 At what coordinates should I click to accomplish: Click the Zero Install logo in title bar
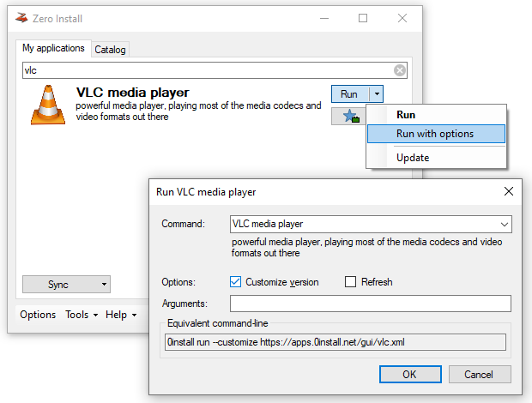21,18
